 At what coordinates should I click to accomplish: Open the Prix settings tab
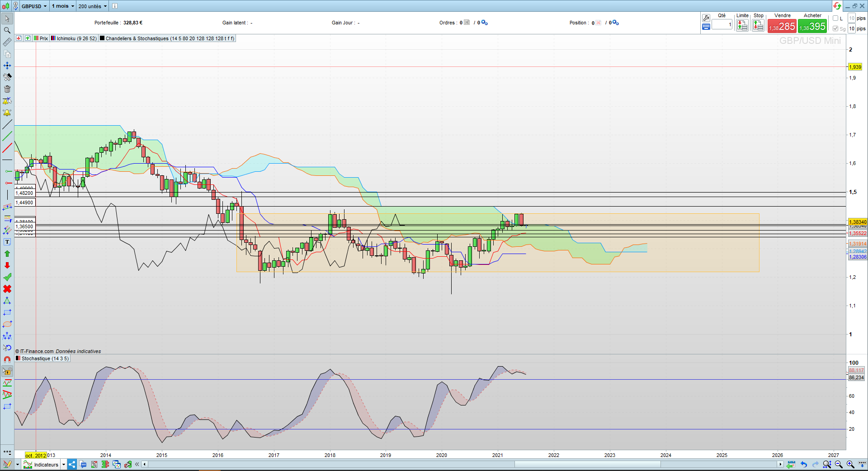click(x=41, y=38)
